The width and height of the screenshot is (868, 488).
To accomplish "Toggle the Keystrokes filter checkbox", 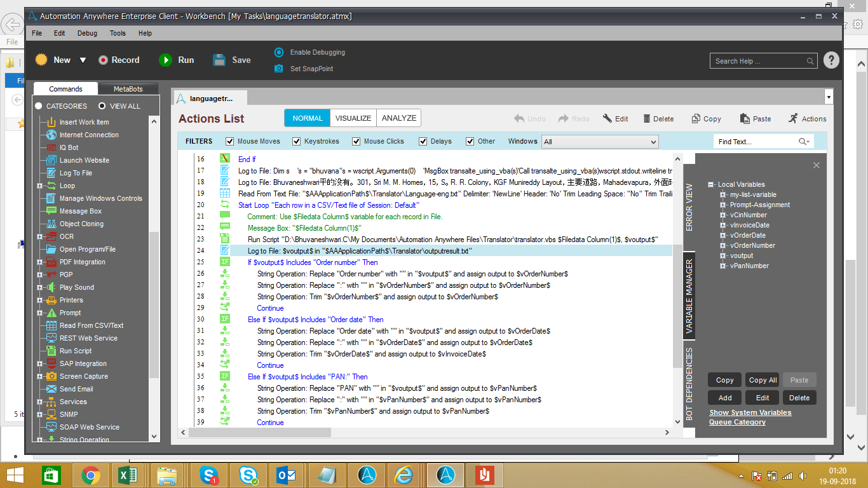I will click(x=297, y=141).
